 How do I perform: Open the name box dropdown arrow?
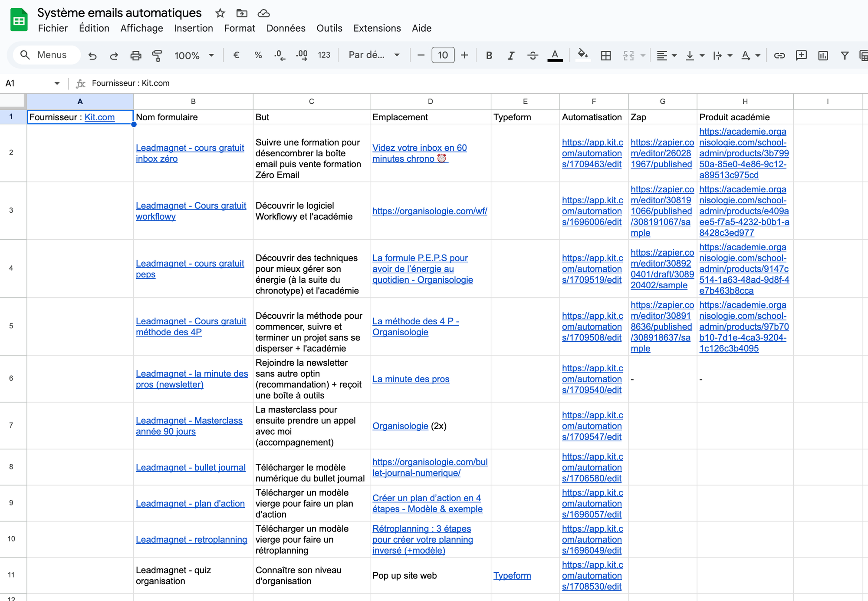pos(57,83)
